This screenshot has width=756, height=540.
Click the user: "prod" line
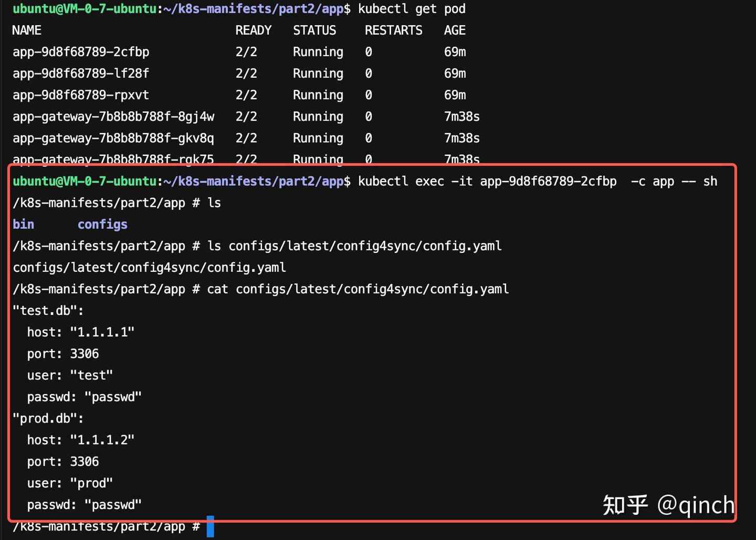coord(70,483)
